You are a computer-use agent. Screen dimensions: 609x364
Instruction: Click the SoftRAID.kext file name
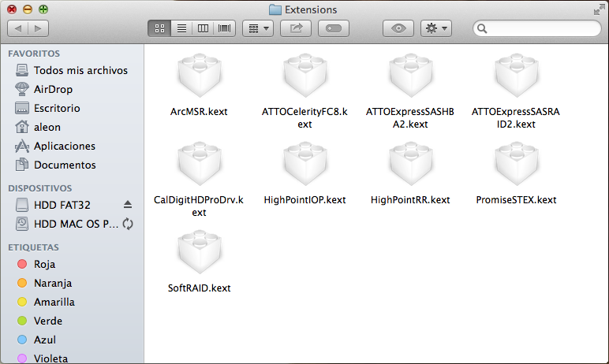point(200,288)
